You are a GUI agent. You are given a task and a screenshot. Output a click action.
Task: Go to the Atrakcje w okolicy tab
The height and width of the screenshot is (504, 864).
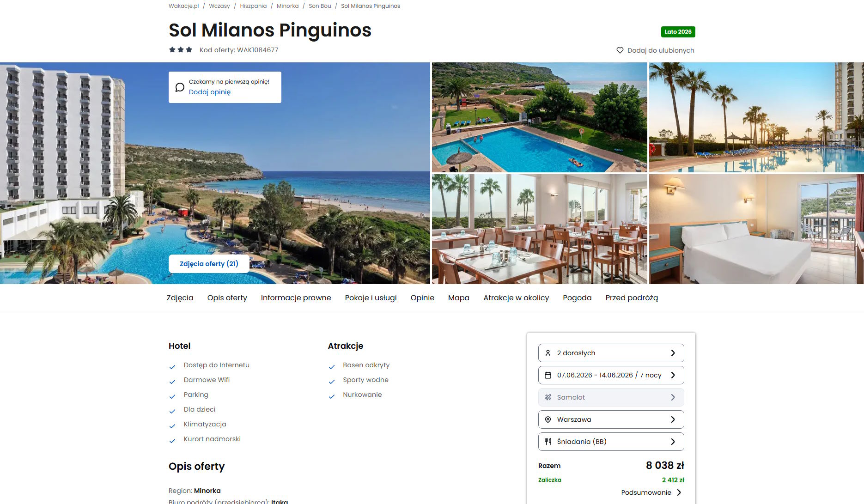click(516, 298)
